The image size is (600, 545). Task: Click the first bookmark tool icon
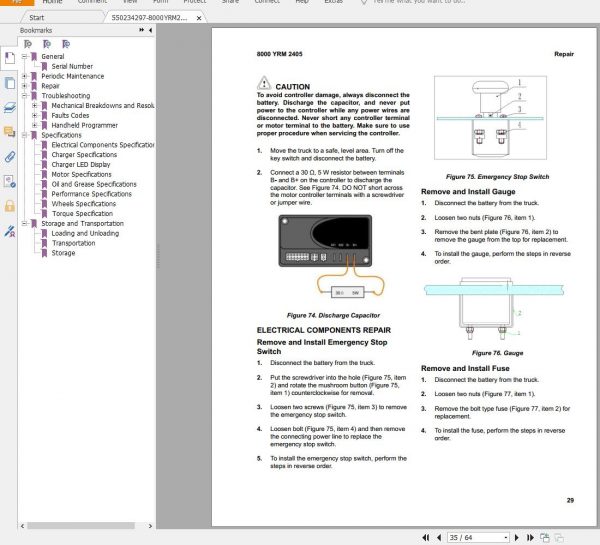(28, 44)
